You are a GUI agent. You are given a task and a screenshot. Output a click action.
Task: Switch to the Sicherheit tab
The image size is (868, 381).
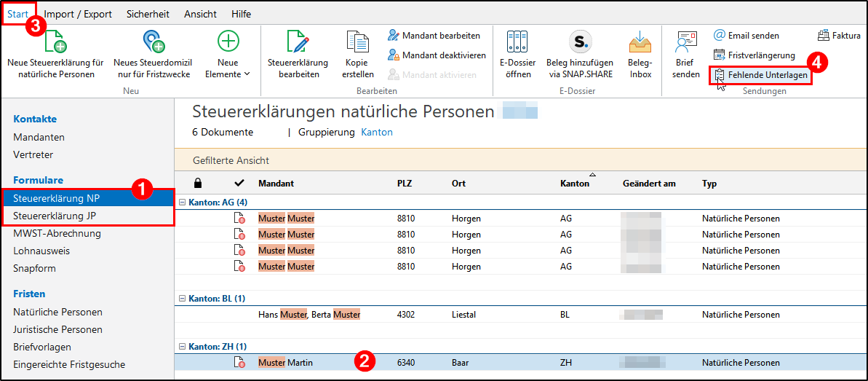coord(148,14)
